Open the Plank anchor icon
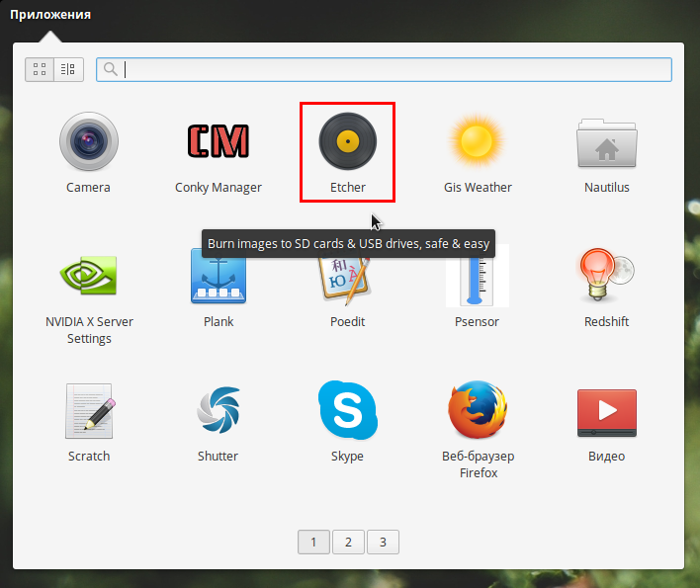Screen dimensions: 700x588 pyautogui.click(x=219, y=276)
